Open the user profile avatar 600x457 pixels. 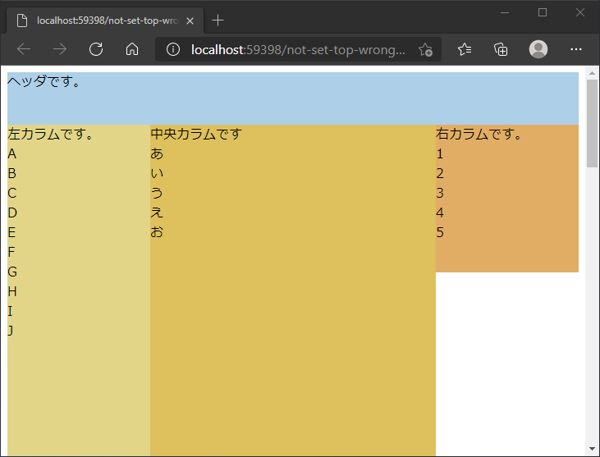538,49
